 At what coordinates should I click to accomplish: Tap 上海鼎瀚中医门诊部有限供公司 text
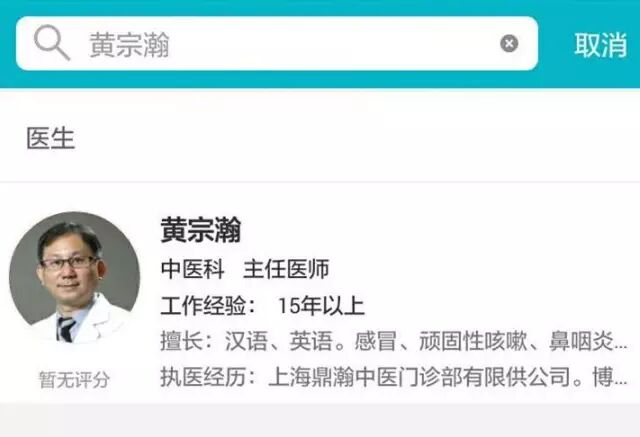pyautogui.click(x=419, y=377)
